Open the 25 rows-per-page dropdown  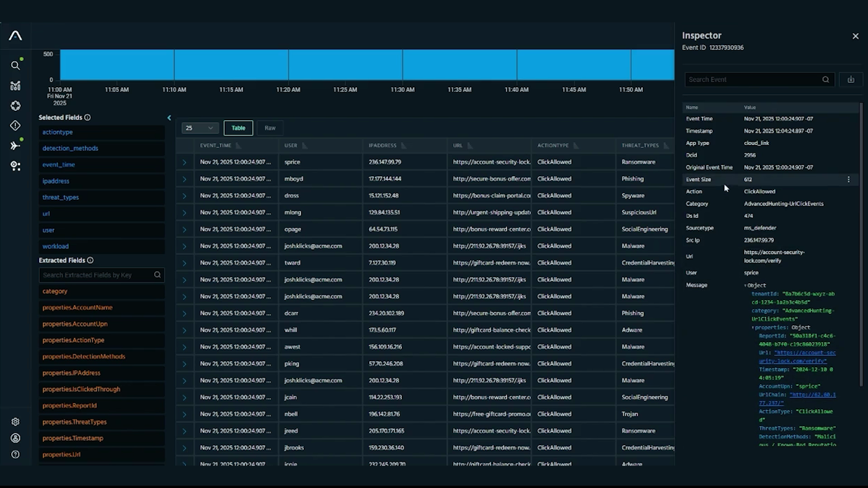click(x=200, y=128)
